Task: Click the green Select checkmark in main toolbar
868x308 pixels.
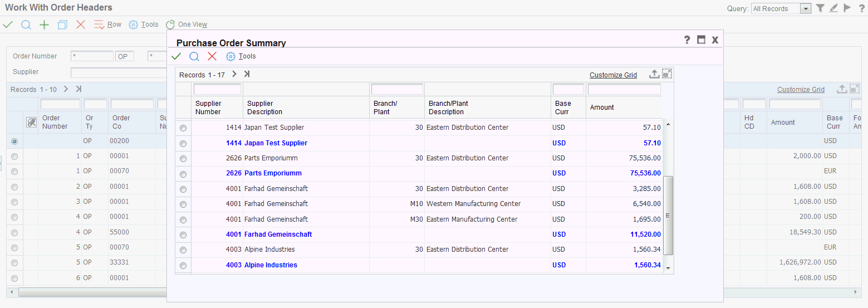Action: [x=8, y=25]
